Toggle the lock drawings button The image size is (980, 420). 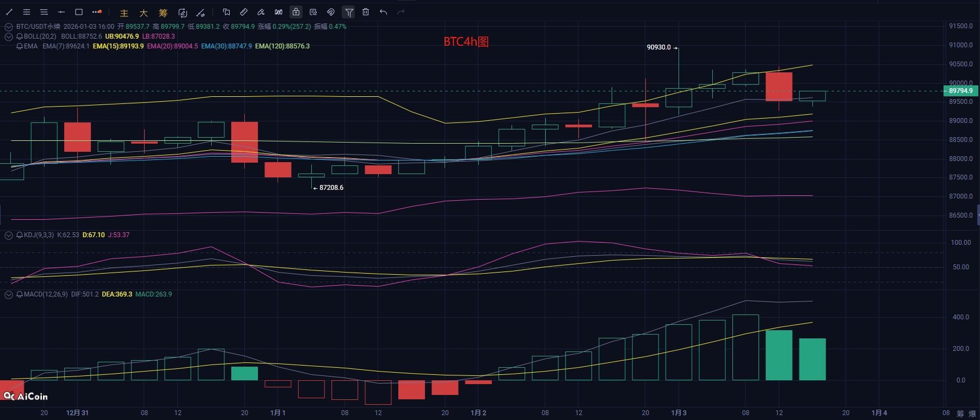296,12
